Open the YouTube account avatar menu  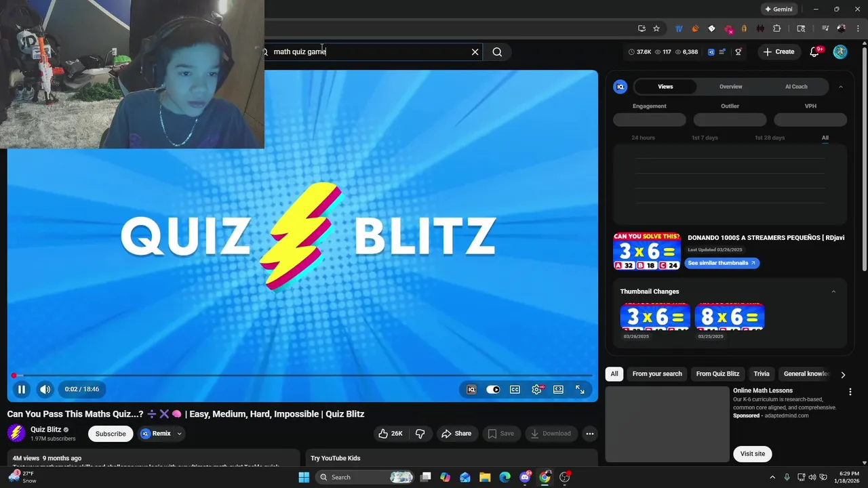[840, 52]
